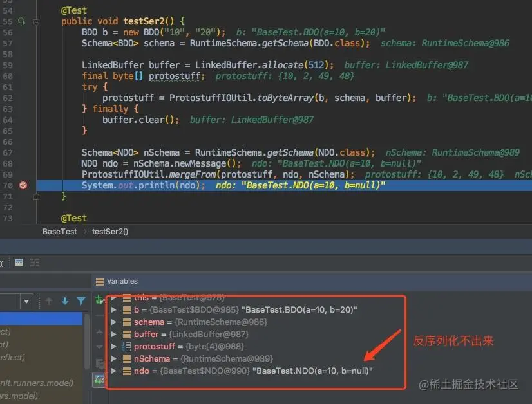Go to next frame with the blue down arrow

click(x=65, y=301)
